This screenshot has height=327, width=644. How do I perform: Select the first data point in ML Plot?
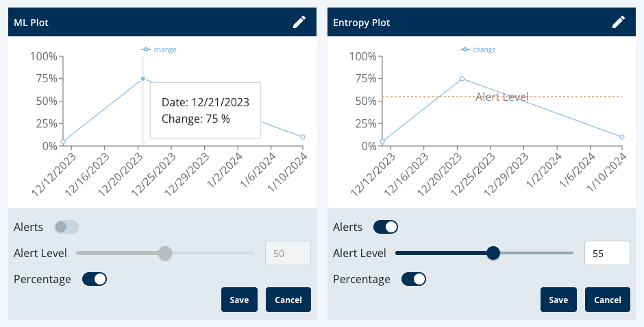click(x=63, y=142)
